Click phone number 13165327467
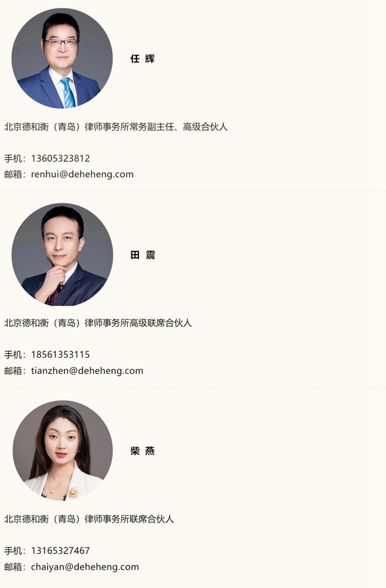This screenshot has height=588, width=386. (x=60, y=551)
